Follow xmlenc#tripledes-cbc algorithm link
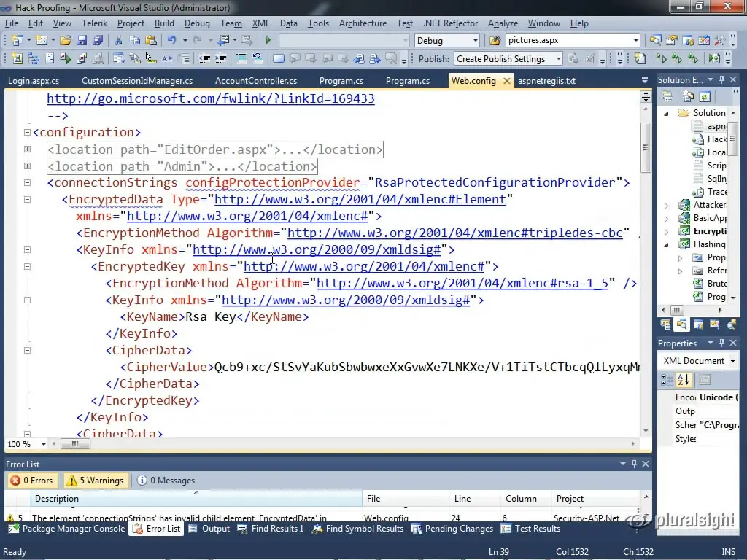This screenshot has width=747, height=560. [455, 233]
